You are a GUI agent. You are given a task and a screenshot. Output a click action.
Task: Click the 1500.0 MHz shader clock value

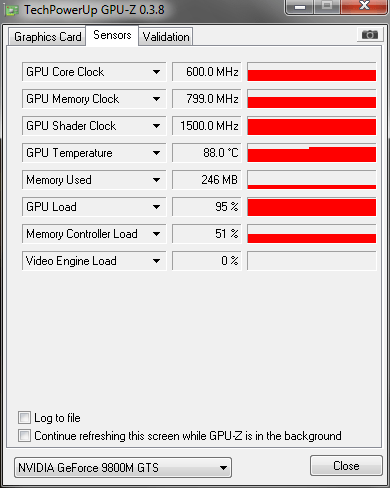point(207,126)
